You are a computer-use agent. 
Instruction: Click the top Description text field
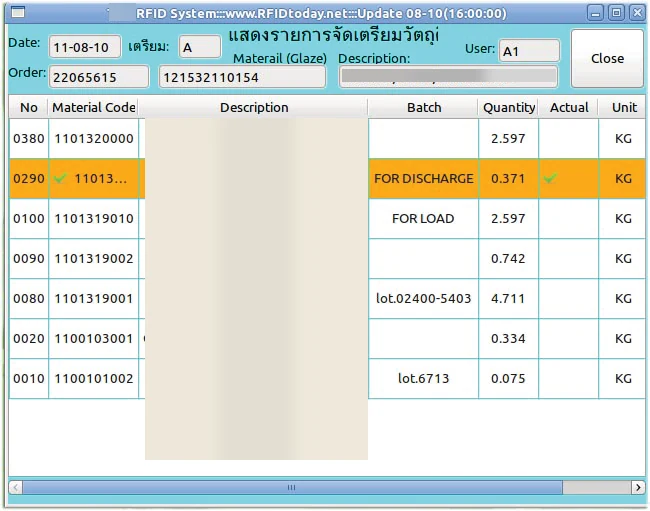pyautogui.click(x=449, y=77)
